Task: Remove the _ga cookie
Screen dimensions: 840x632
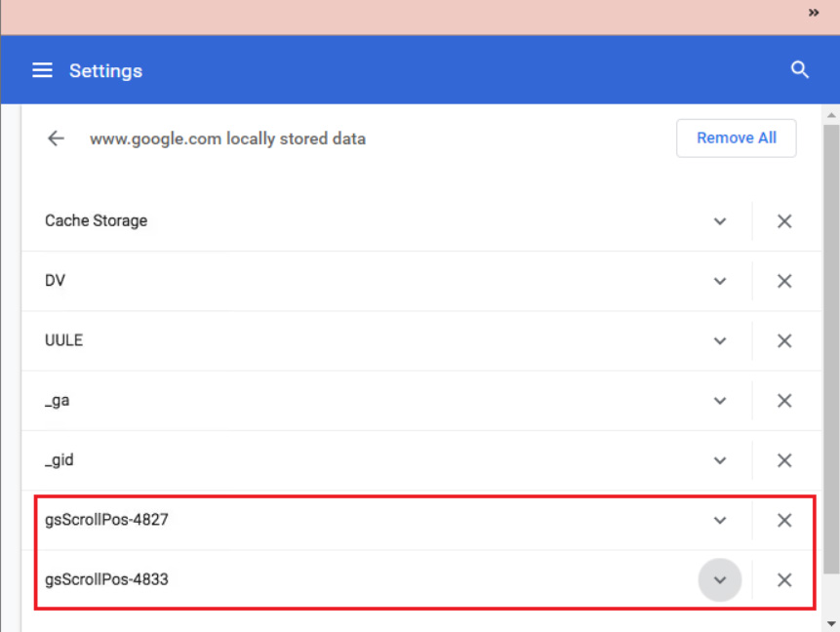Action: pos(784,400)
